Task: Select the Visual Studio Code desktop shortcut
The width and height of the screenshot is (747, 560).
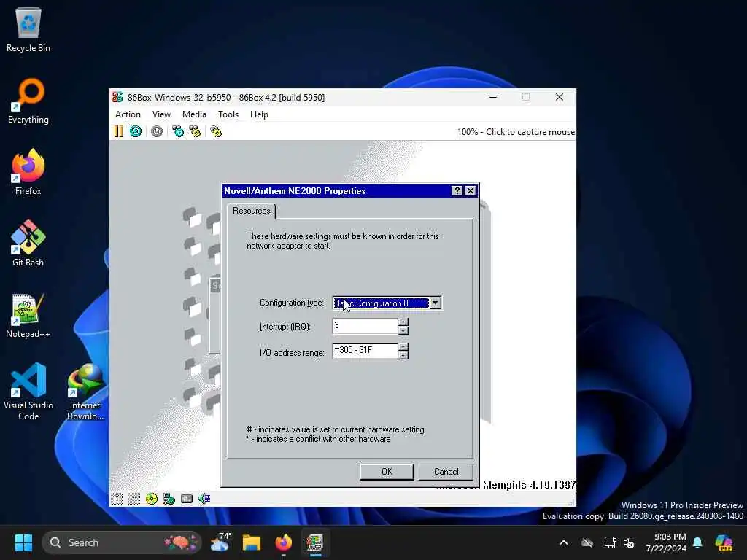Action: 28,392
